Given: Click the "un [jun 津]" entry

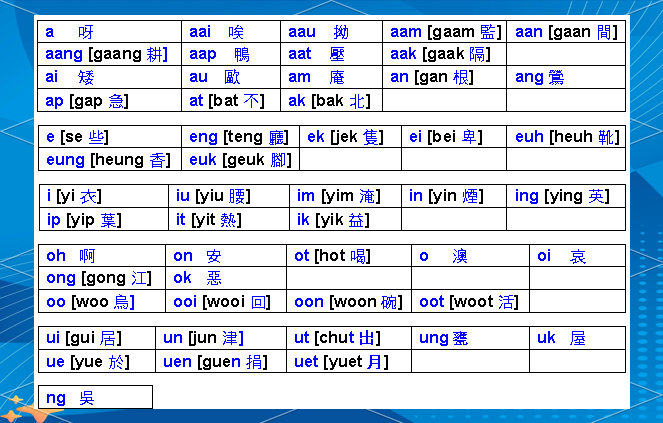Looking at the screenshot, I should tap(203, 338).
